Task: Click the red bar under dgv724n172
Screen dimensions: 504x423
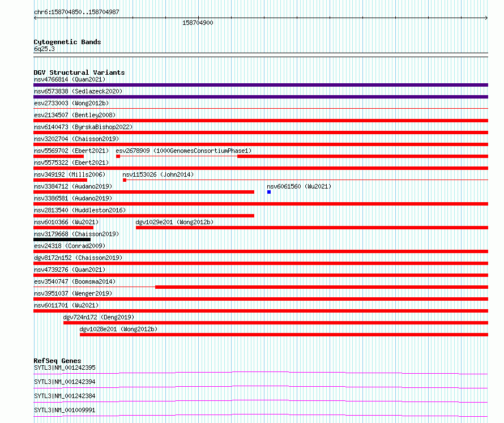Action: 276,323
